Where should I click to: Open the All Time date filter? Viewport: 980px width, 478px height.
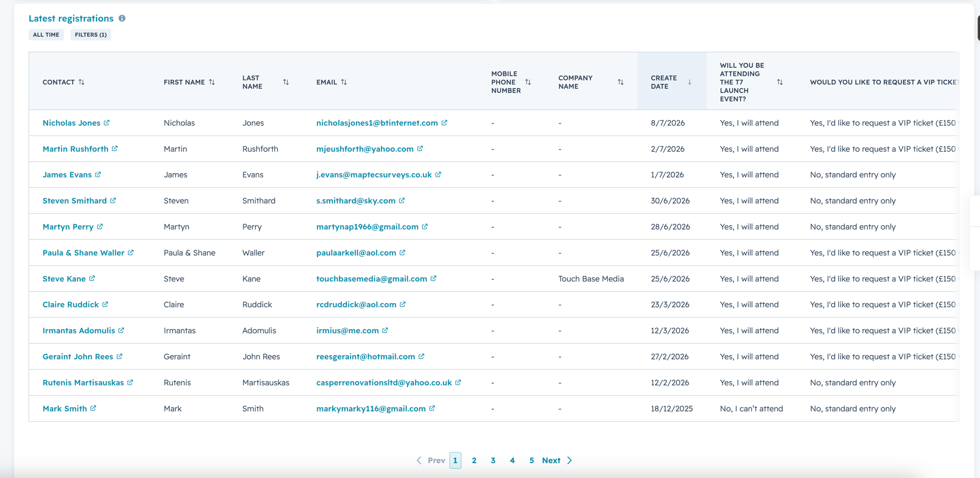click(x=46, y=35)
